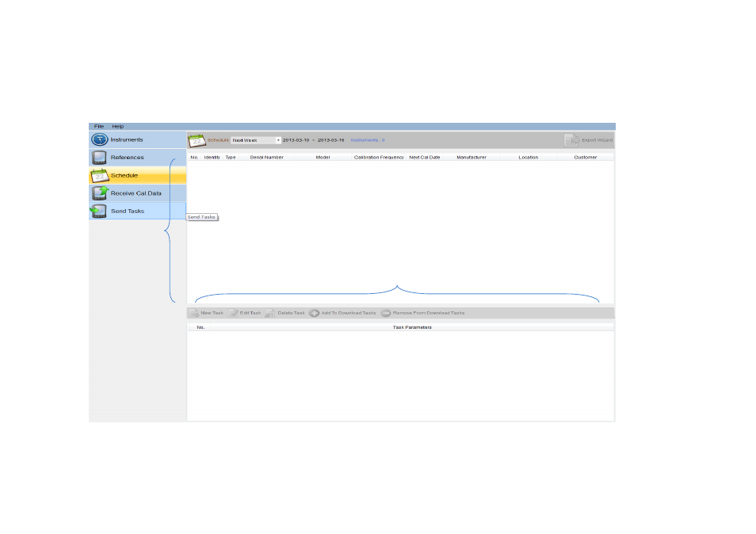This screenshot has height=534, width=756.
Task: Click No. header in task table
Action: (200, 327)
